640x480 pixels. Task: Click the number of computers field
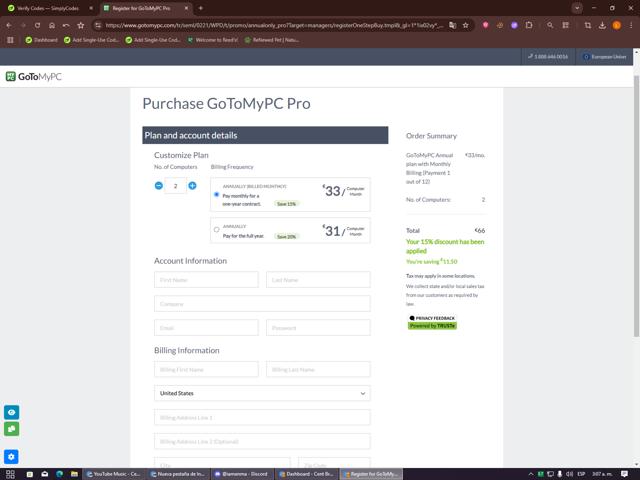tap(176, 186)
